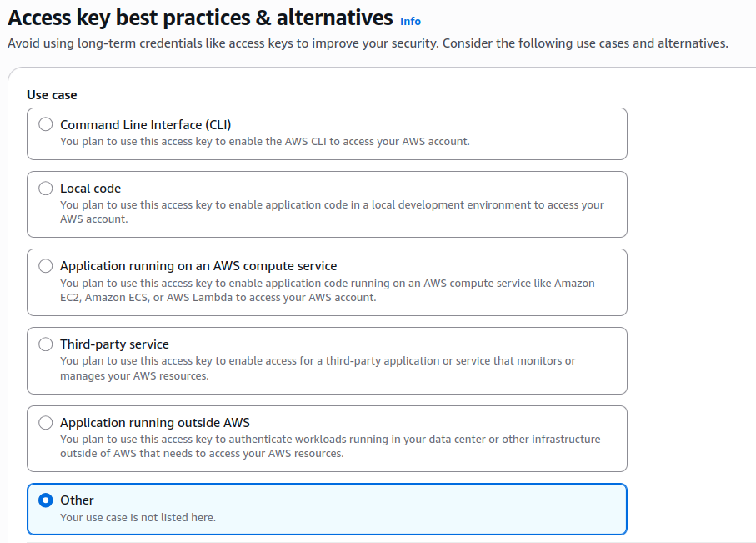Click the "Other" option title text
The width and height of the screenshot is (756, 543).
[x=77, y=500]
